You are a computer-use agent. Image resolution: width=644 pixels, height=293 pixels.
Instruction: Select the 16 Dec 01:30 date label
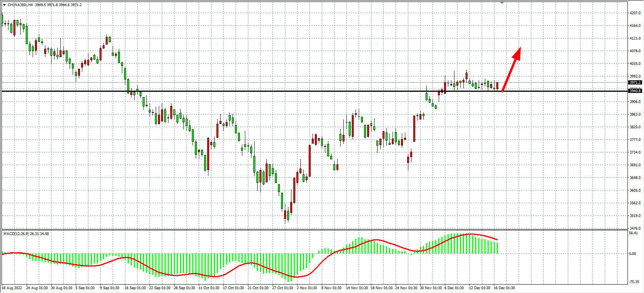(504, 288)
